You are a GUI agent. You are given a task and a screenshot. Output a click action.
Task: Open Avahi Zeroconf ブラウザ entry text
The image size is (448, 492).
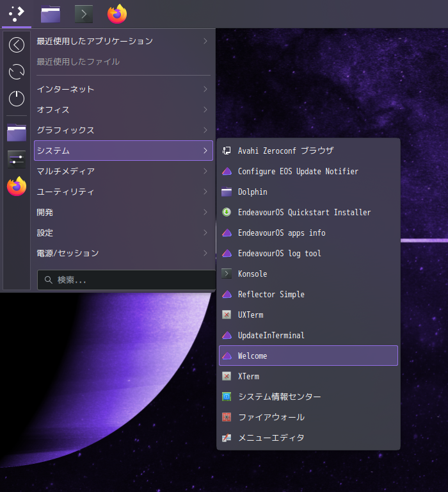point(285,151)
